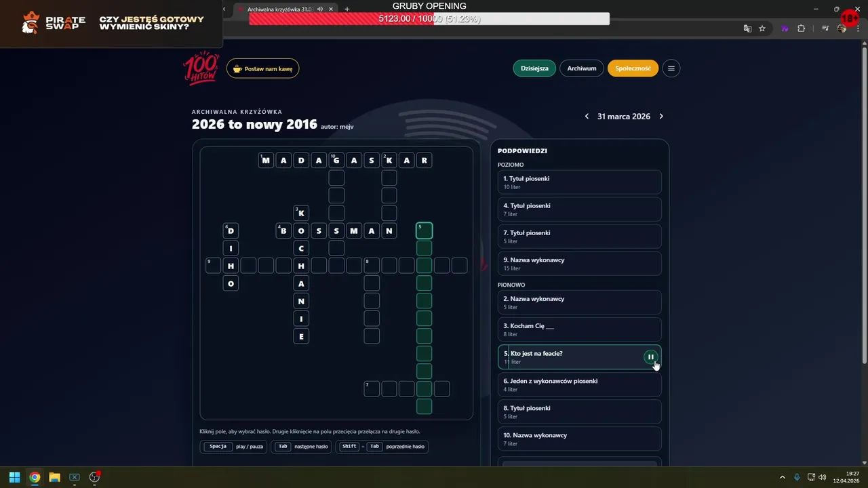Open Chrome from the taskbar
This screenshot has width=868, height=488.
(x=35, y=477)
